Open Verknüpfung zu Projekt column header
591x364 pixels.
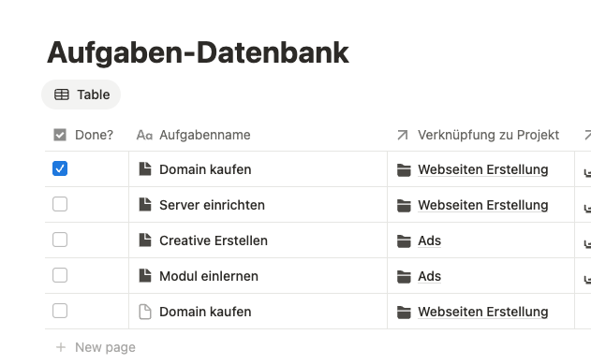tap(480, 135)
